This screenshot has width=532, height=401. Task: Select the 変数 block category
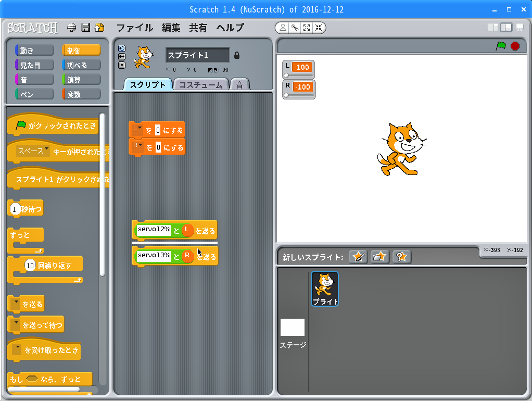(81, 94)
